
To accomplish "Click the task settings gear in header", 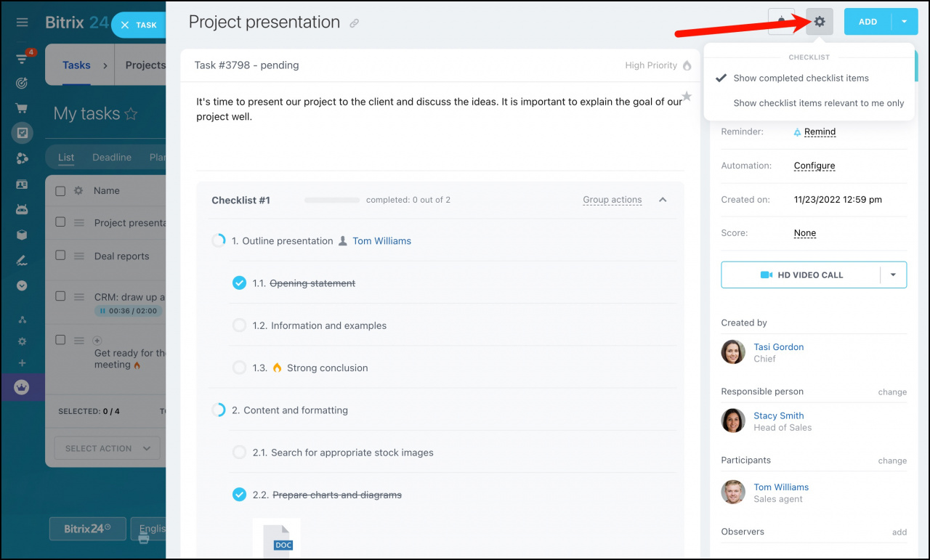I will [x=820, y=22].
